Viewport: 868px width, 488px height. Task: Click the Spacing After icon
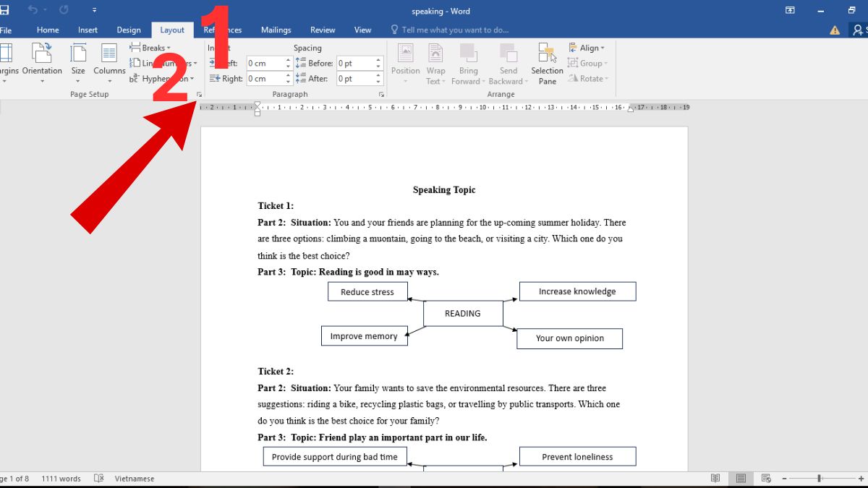pyautogui.click(x=301, y=79)
